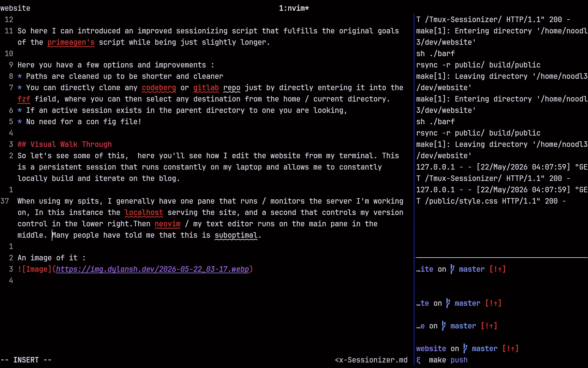This screenshot has width=588, height=368.
Task: Click the first 'sh ./barf' log line
Action: 435,54
